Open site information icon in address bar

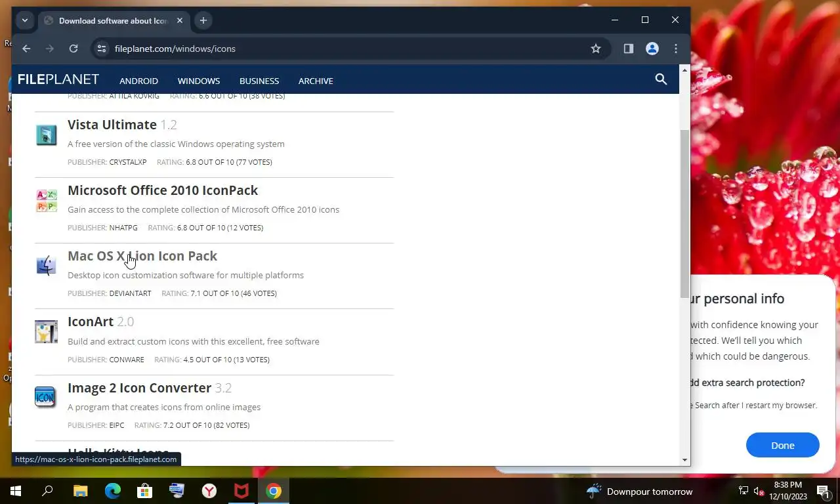click(101, 49)
